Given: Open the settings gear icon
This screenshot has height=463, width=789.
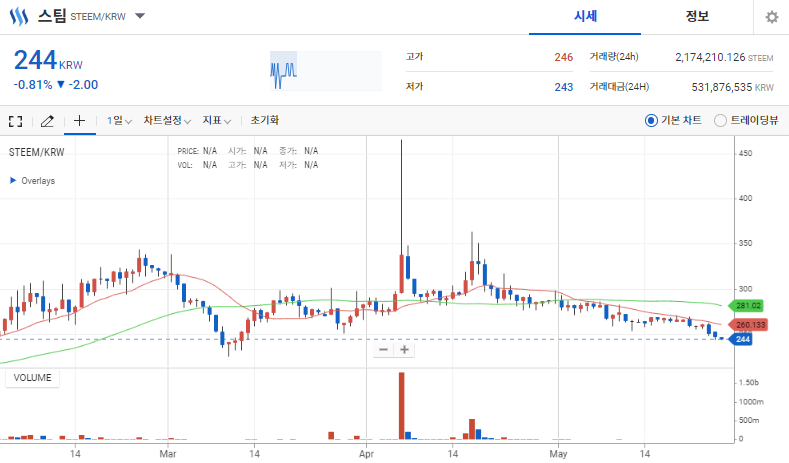Looking at the screenshot, I should [x=771, y=17].
